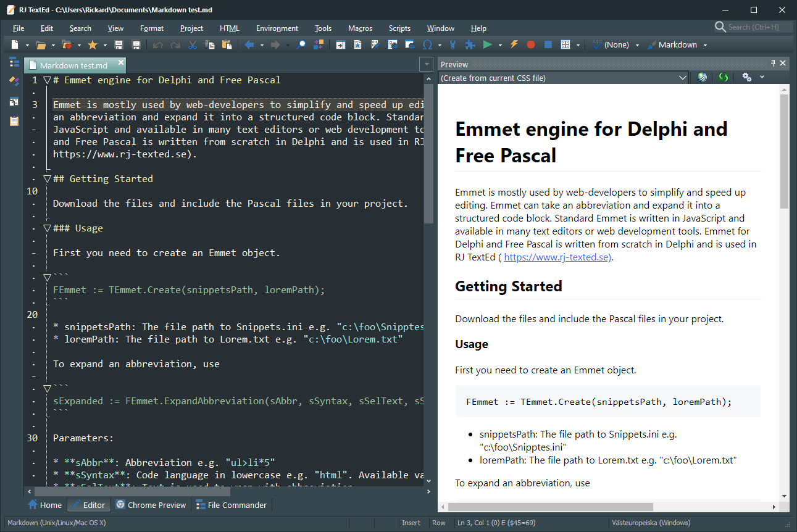
Task: Click the Undo arrow icon
Action: click(158, 44)
